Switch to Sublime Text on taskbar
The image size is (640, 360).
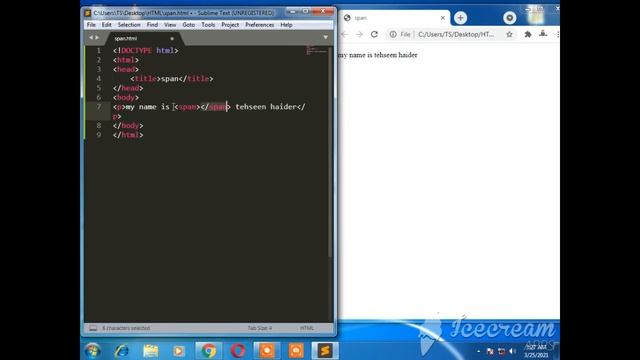(325, 351)
